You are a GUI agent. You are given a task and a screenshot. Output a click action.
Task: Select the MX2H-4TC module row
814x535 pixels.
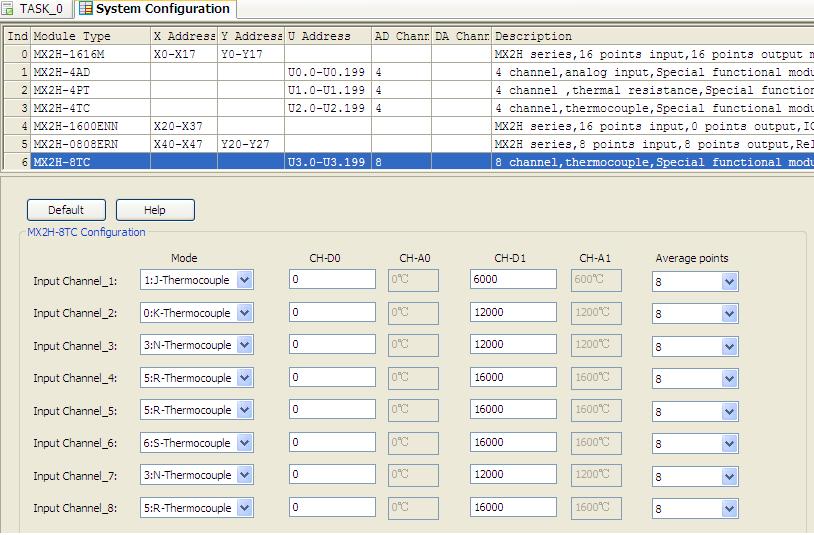coord(409,108)
